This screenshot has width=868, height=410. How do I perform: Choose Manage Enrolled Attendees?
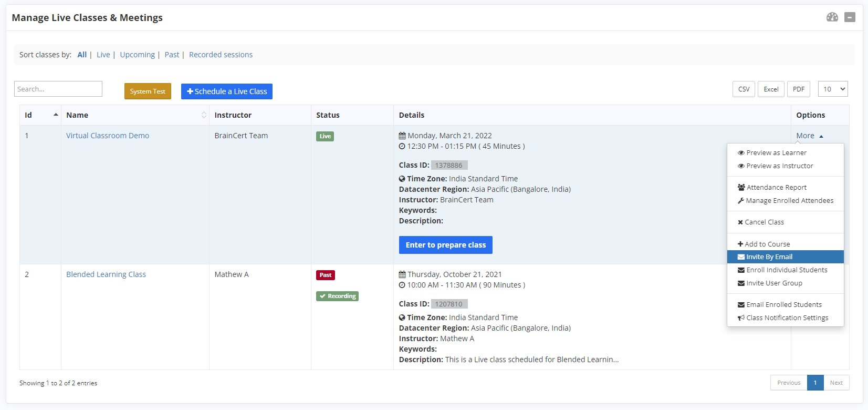(786, 201)
